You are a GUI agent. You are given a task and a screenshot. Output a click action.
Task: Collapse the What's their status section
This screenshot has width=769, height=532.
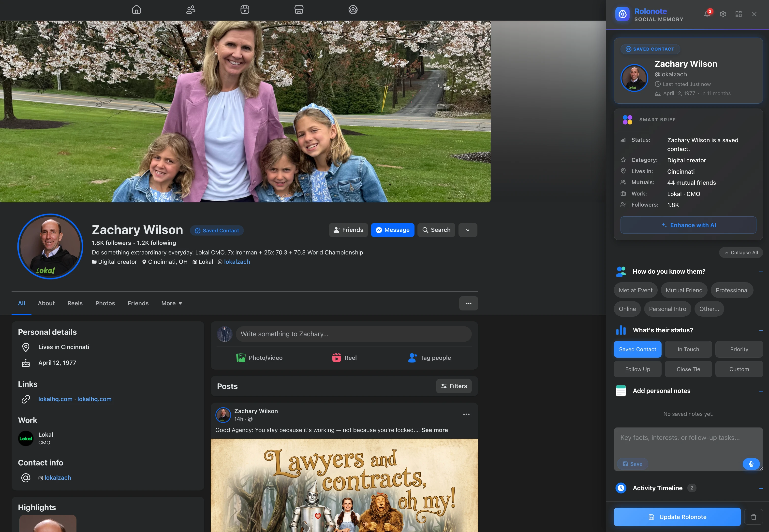pos(761,330)
